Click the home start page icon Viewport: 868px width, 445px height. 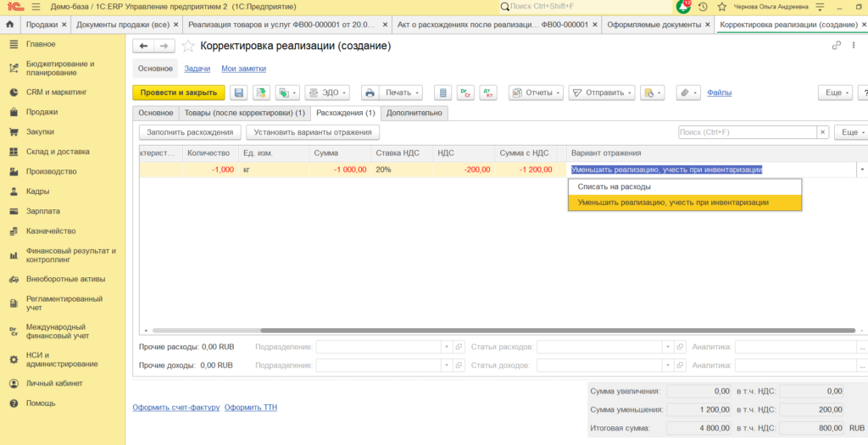9,25
